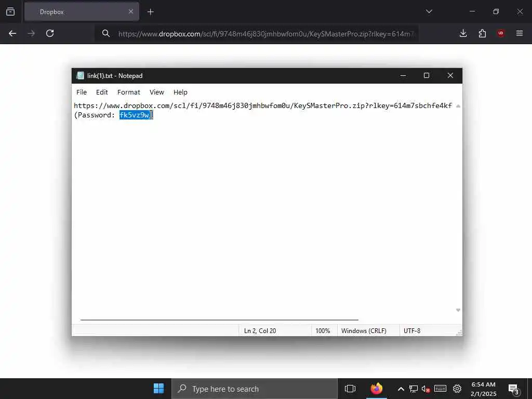Click 'Ln 2, Col 20' in status bar
Screen dimensions: 532x399
260,331
